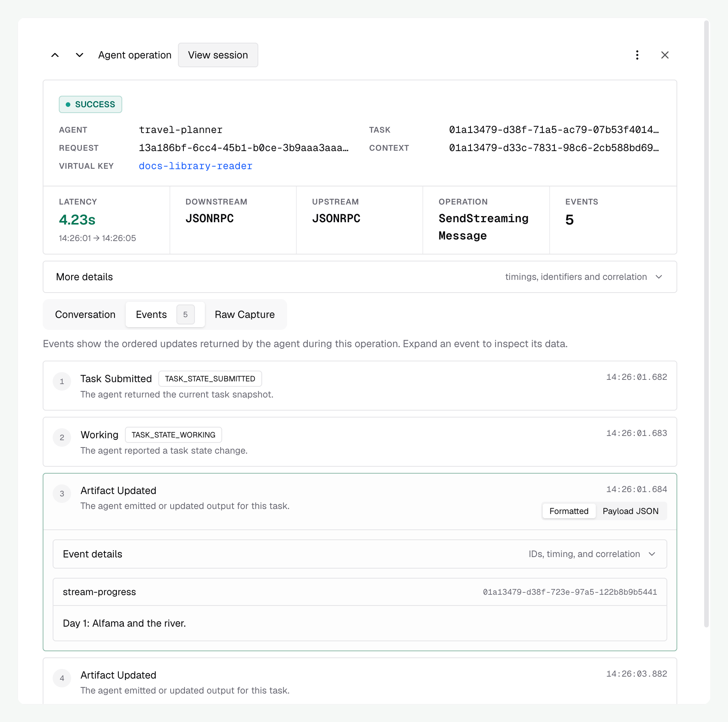
Task: Expand the Event details section
Action: 360,554
